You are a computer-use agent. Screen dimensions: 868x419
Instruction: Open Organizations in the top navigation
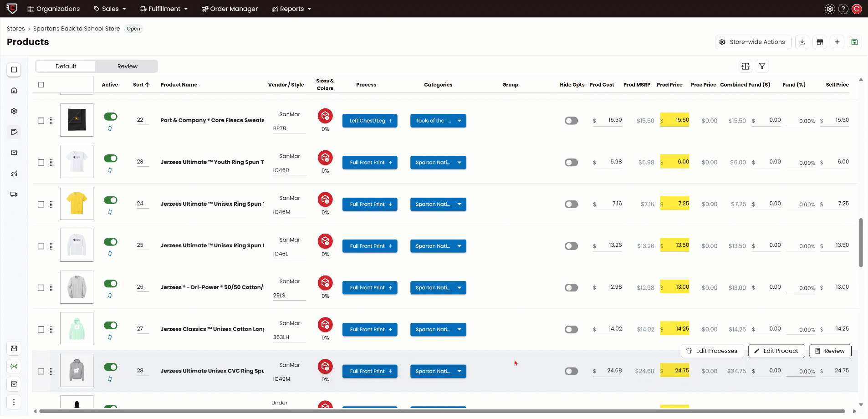(54, 9)
